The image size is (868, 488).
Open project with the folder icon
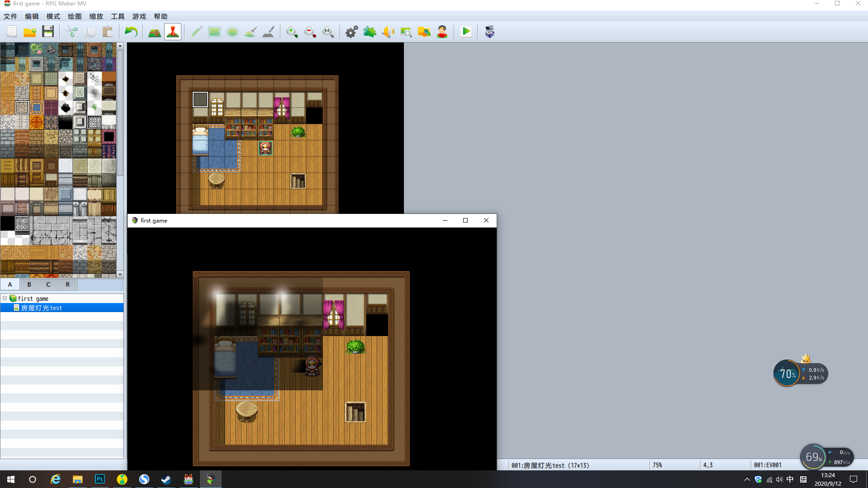click(30, 32)
